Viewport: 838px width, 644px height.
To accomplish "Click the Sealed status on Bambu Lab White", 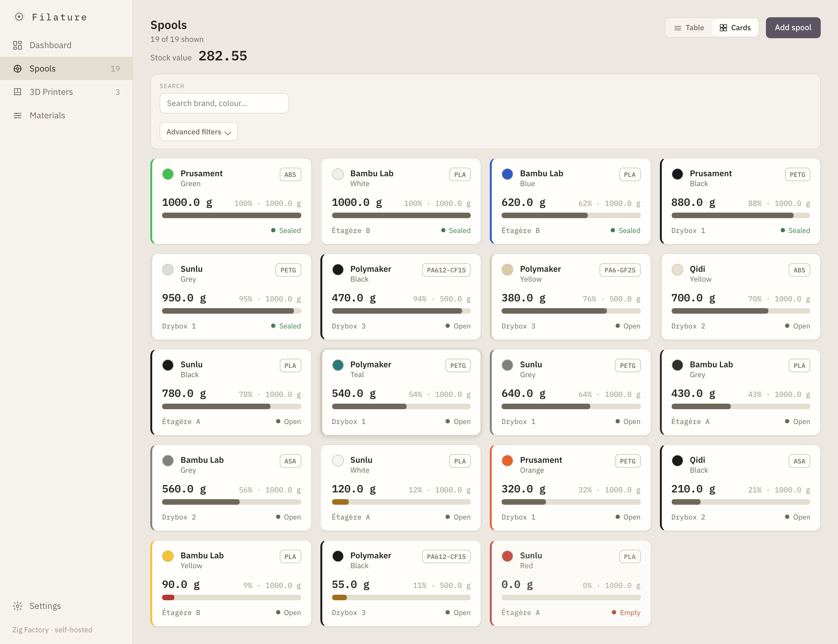I will 456,230.
